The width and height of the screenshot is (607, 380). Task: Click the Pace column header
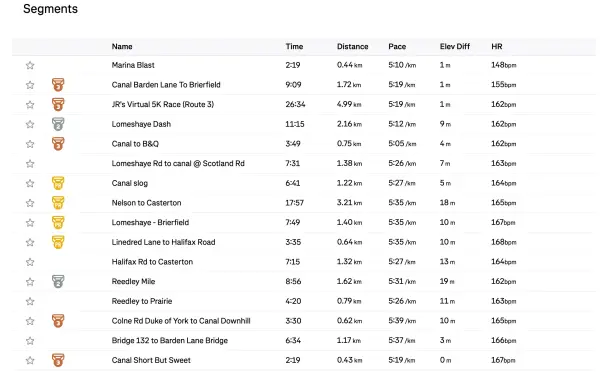click(397, 46)
